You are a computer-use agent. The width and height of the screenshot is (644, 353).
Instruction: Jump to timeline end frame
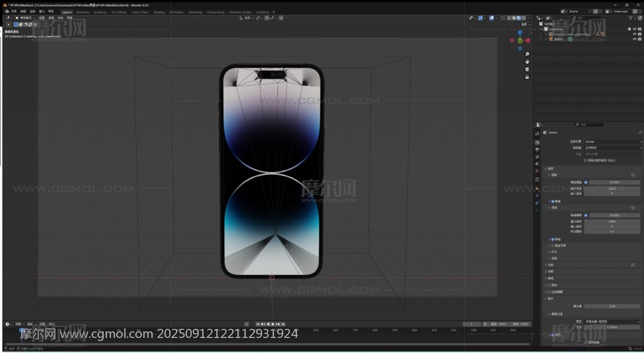(283, 324)
